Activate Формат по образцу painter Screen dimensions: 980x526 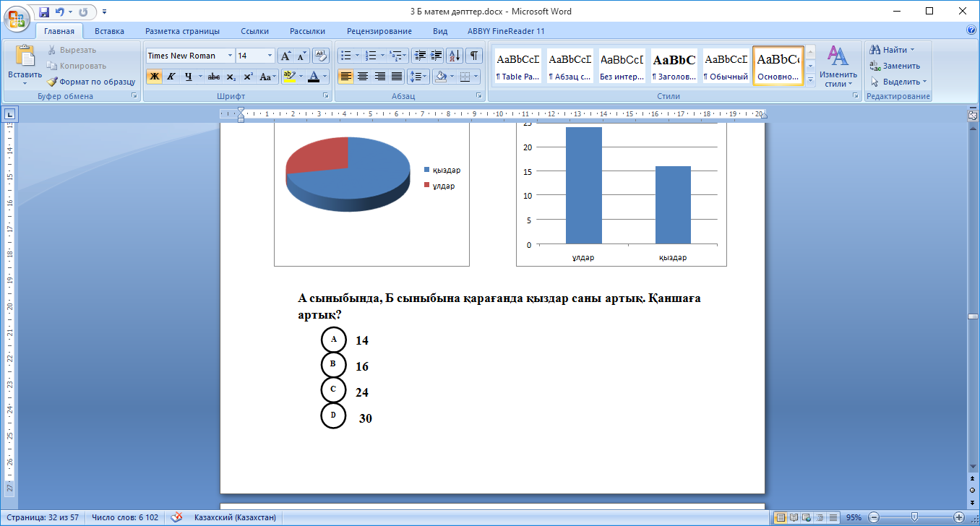pyautogui.click(x=92, y=82)
